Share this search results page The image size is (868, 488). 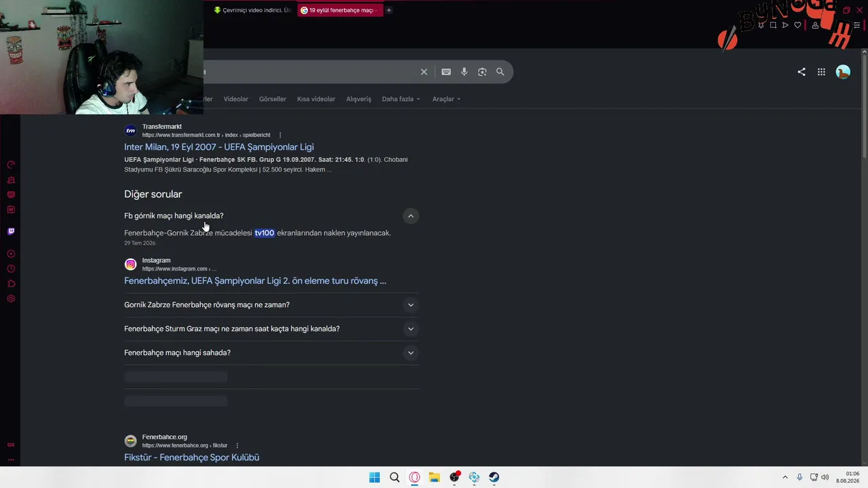coord(802,72)
